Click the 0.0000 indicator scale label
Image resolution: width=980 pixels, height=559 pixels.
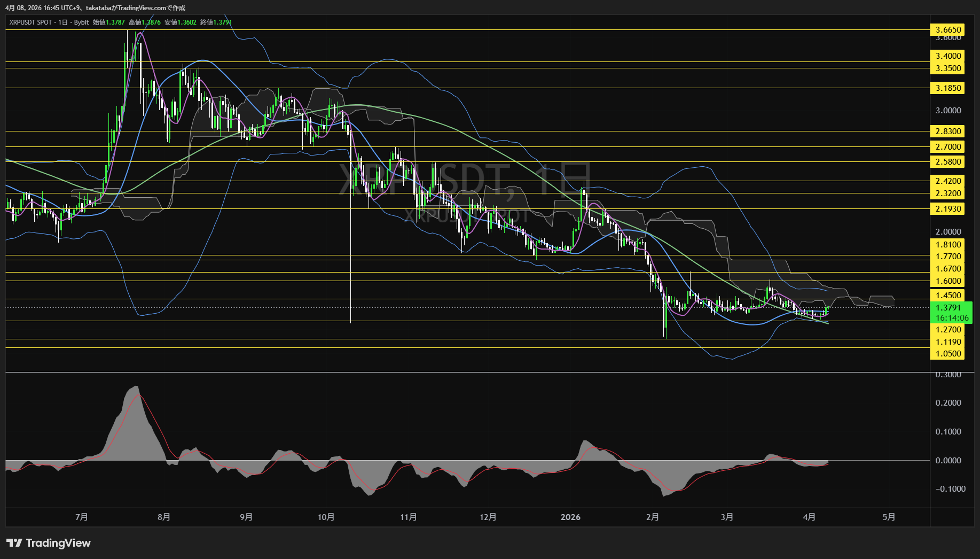pyautogui.click(x=948, y=461)
